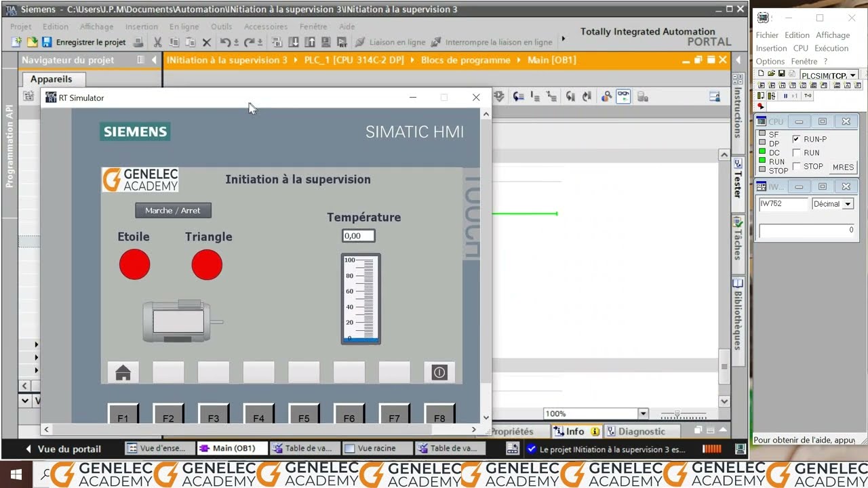Viewport: 868px width, 488px height.
Task: Click the monitoring glasses icon in editor toolbar
Action: [623, 97]
